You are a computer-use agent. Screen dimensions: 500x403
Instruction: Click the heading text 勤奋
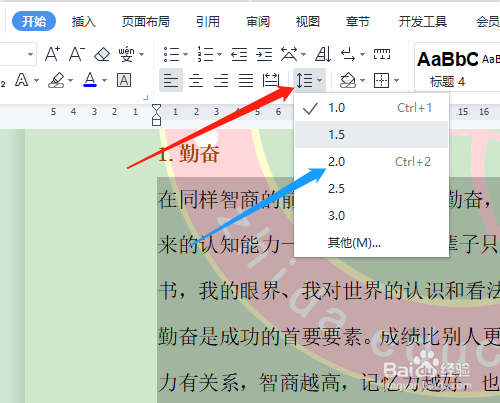point(199,154)
